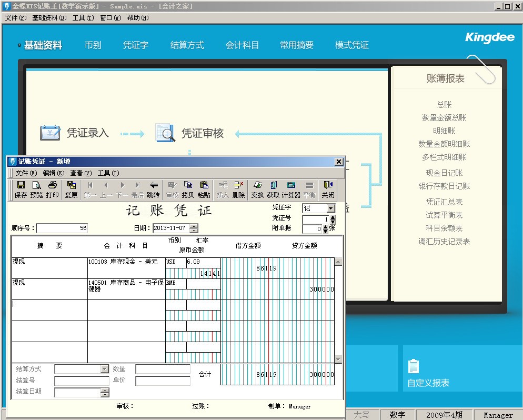Open the 明细账 detail ledger report
This screenshot has width=523, height=420.
[444, 131]
